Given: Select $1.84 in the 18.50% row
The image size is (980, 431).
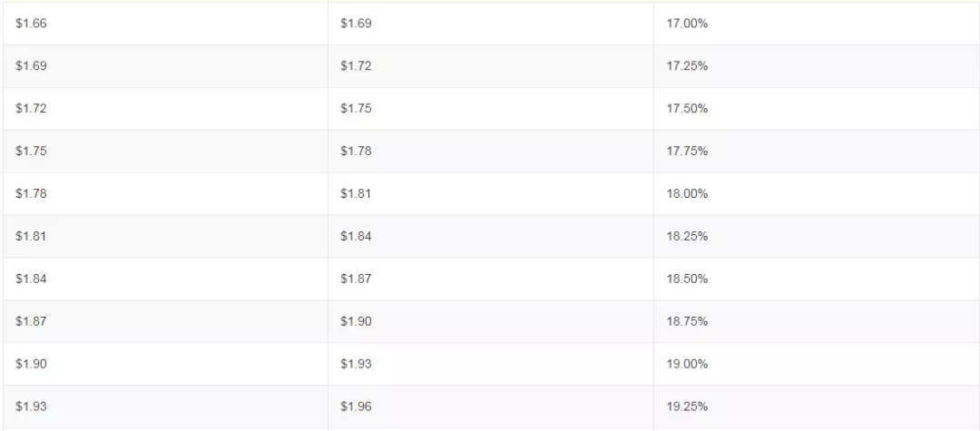Looking at the screenshot, I should click(x=31, y=279).
